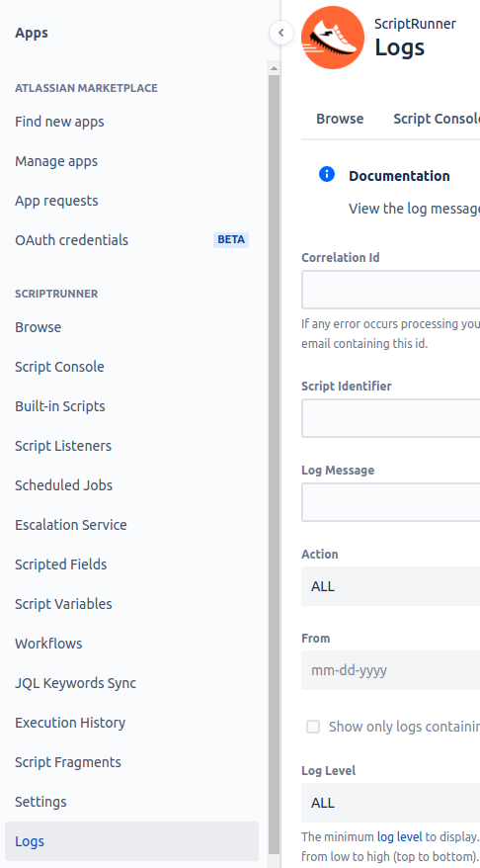480x868 pixels.
Task: Switch to the Script Console tab
Action: 437,119
